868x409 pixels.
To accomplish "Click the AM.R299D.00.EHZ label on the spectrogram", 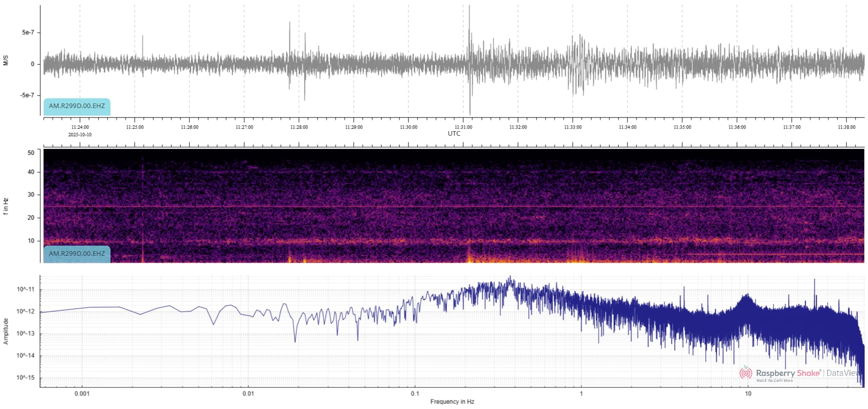I will (x=77, y=254).
